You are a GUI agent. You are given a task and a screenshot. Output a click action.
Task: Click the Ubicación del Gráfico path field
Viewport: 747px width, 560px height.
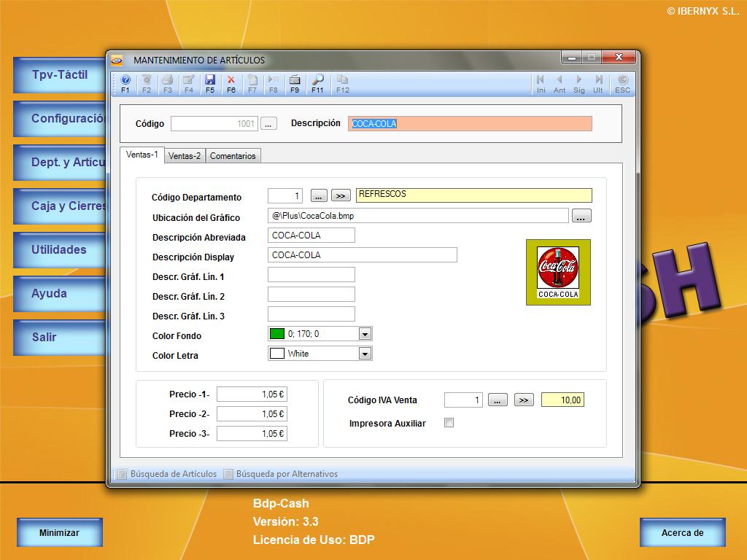point(418,216)
